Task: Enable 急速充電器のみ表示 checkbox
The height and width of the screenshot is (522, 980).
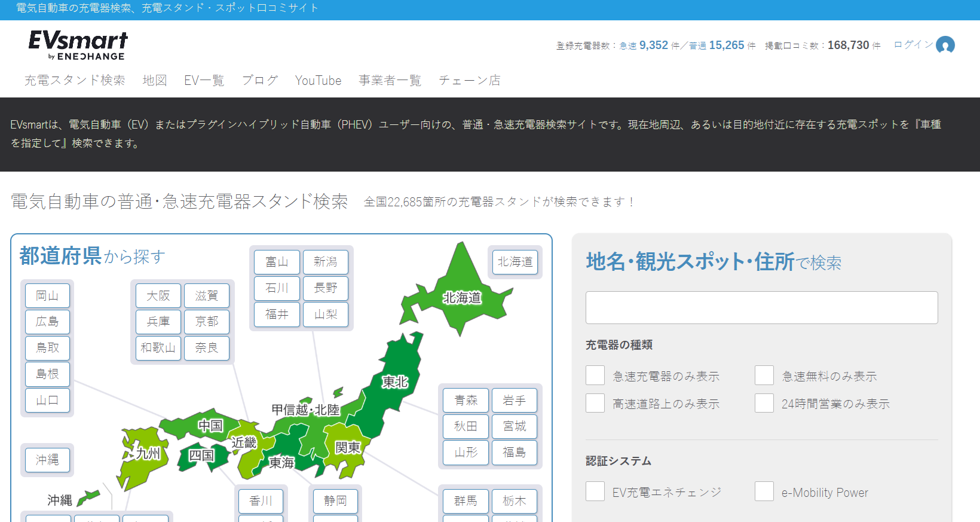Action: tap(595, 376)
